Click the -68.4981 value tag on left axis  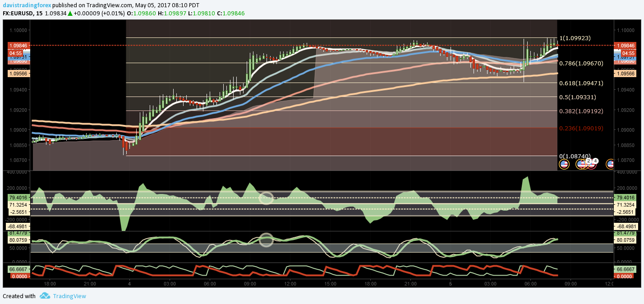[x=18, y=226]
